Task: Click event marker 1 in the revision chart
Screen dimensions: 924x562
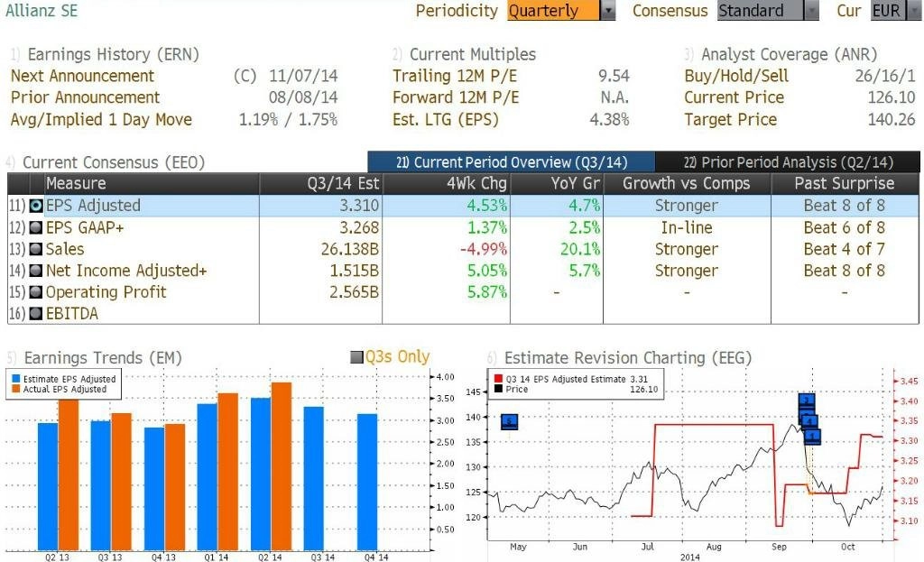Action: 812,437
